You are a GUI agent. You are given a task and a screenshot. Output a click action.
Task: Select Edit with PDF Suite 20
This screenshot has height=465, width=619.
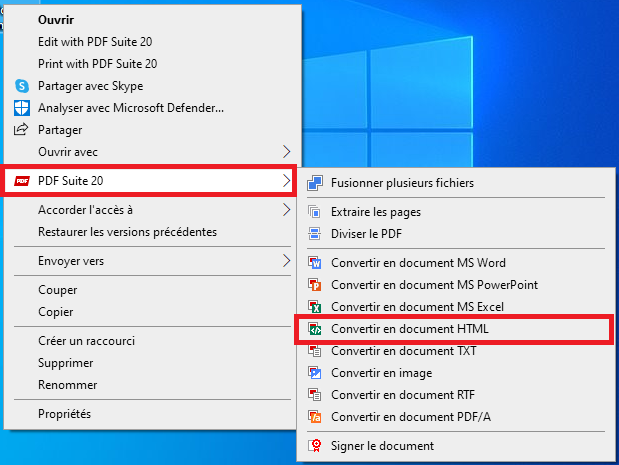[95, 42]
